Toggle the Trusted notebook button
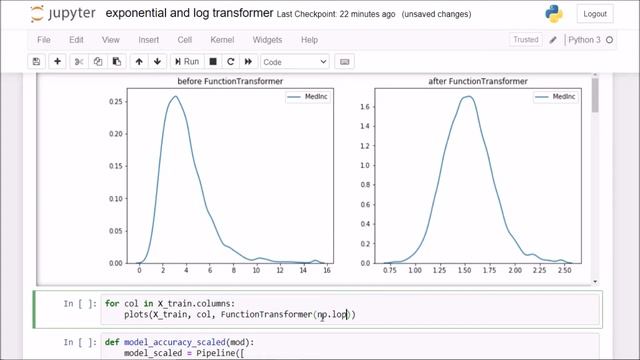Image resolution: width=640 pixels, height=360 pixels. (x=526, y=40)
